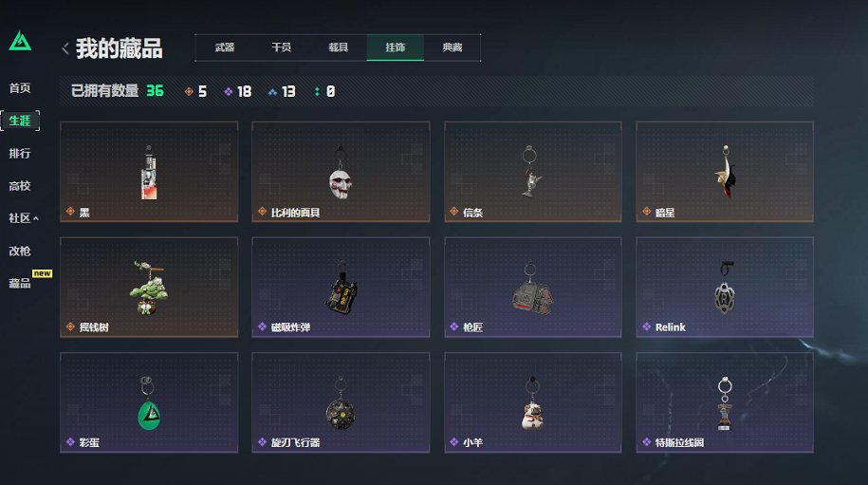
Task: Select the 比利的面具 mask charm
Action: click(x=341, y=172)
